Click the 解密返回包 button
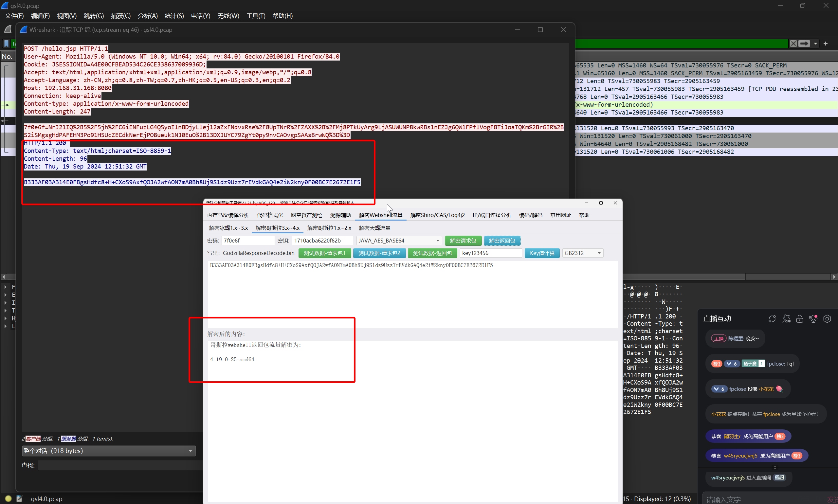 [502, 241]
